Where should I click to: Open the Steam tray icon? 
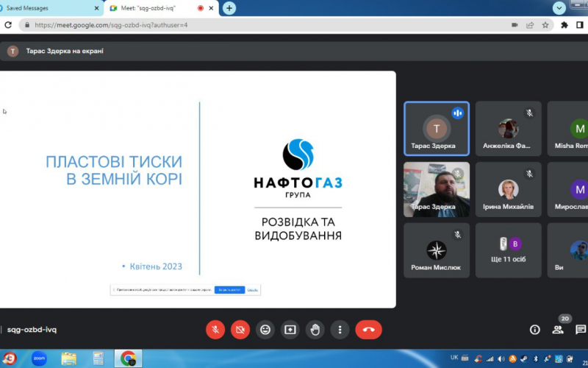tap(524, 358)
